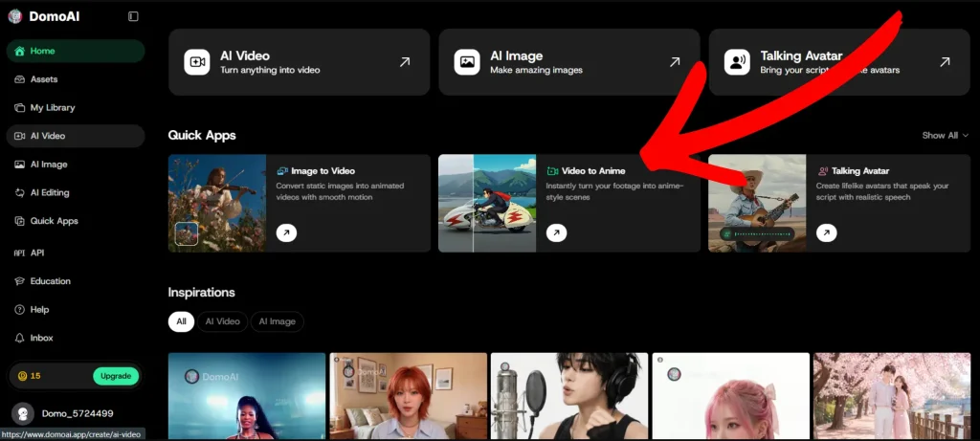
Task: Open the cowboy guitarist Talking Avatar thumbnail
Action: click(757, 203)
